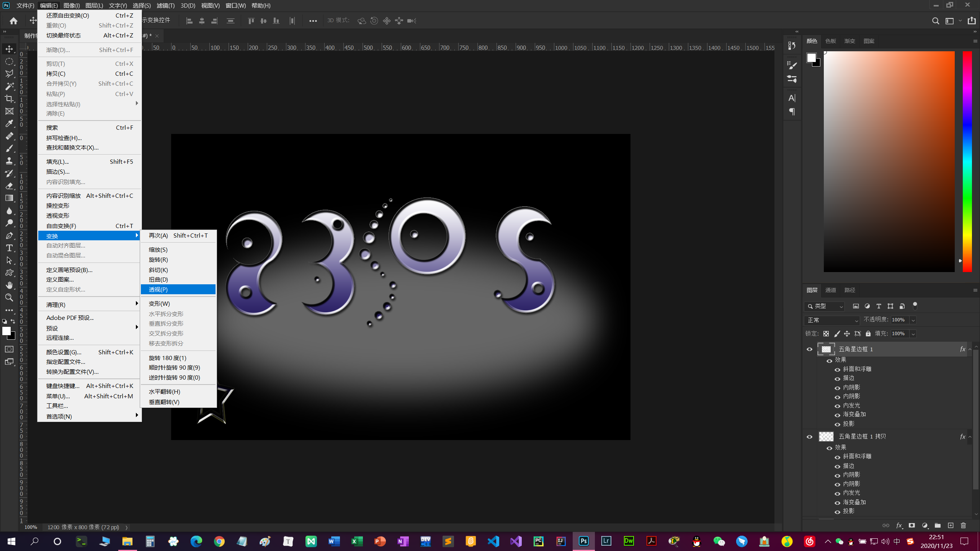Select the Eraser tool
This screenshot has width=980, height=551.
tap(9, 186)
